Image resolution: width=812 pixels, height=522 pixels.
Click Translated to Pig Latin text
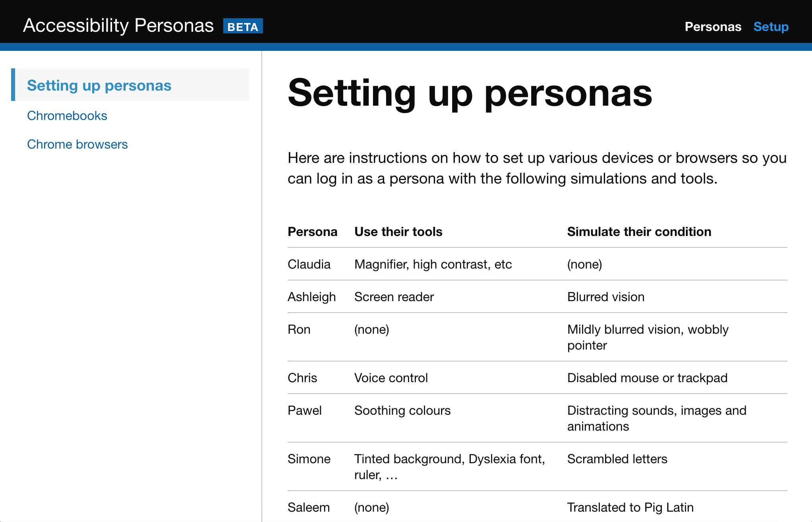(x=630, y=507)
